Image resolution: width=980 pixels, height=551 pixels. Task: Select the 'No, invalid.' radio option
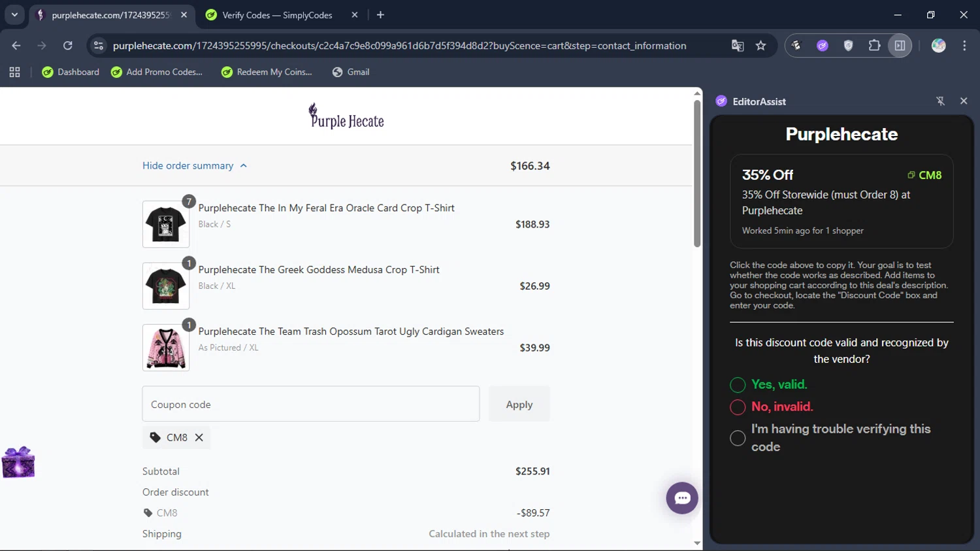[x=738, y=407]
